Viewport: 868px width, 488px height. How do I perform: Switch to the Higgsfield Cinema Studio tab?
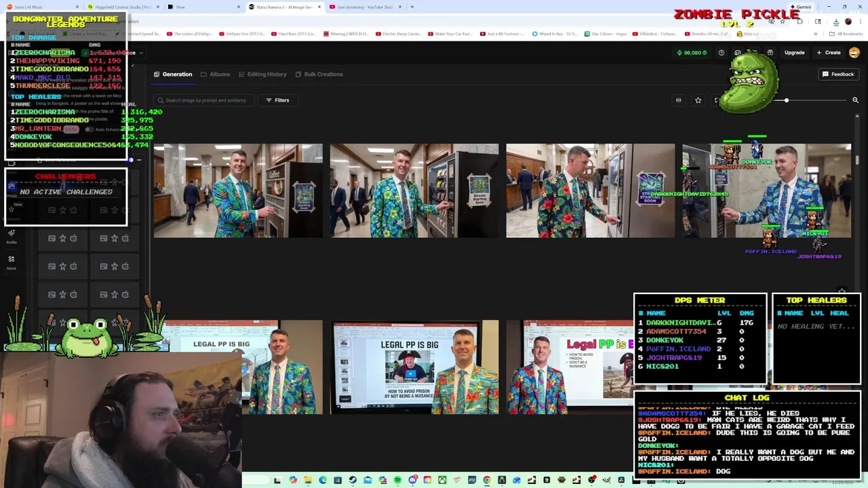122,7
